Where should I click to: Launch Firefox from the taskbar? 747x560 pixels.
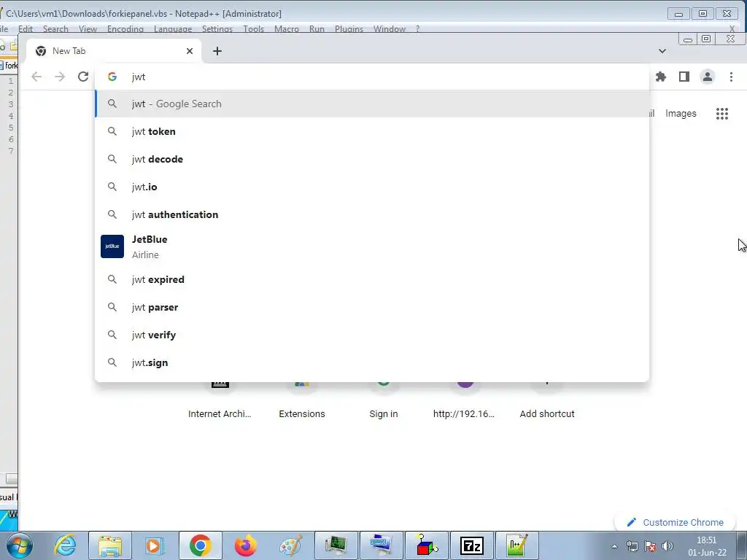pyautogui.click(x=246, y=545)
